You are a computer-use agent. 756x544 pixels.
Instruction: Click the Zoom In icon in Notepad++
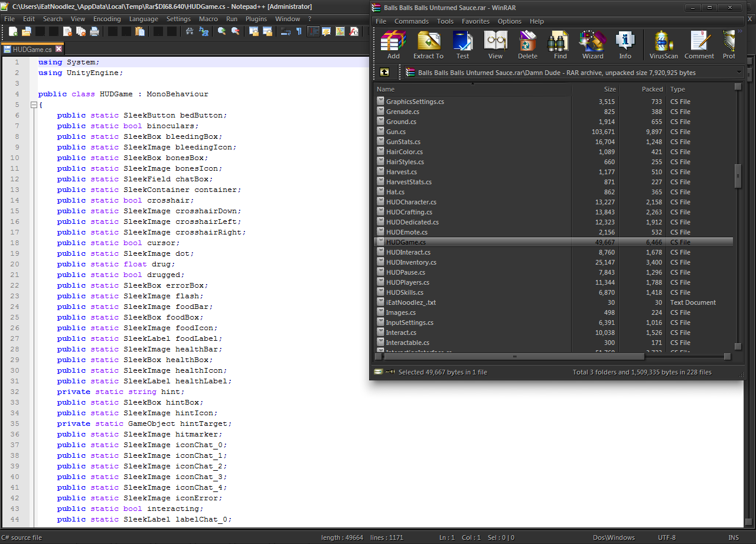pyautogui.click(x=222, y=31)
